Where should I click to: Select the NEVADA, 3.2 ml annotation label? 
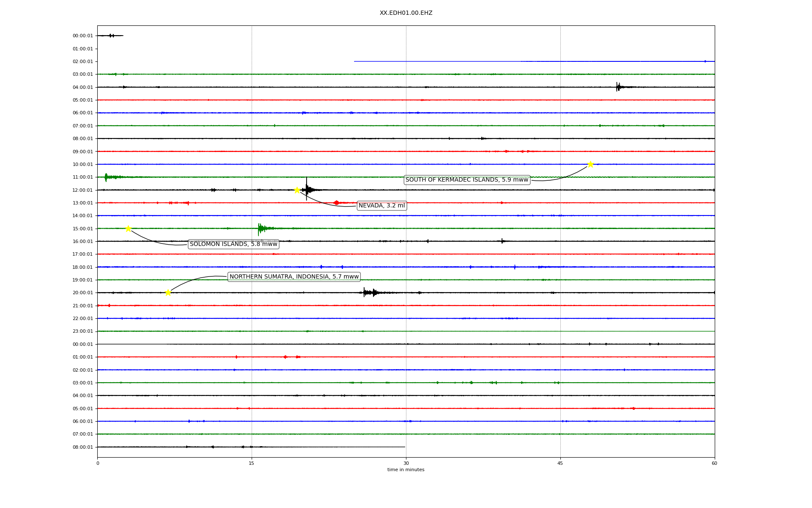point(381,206)
